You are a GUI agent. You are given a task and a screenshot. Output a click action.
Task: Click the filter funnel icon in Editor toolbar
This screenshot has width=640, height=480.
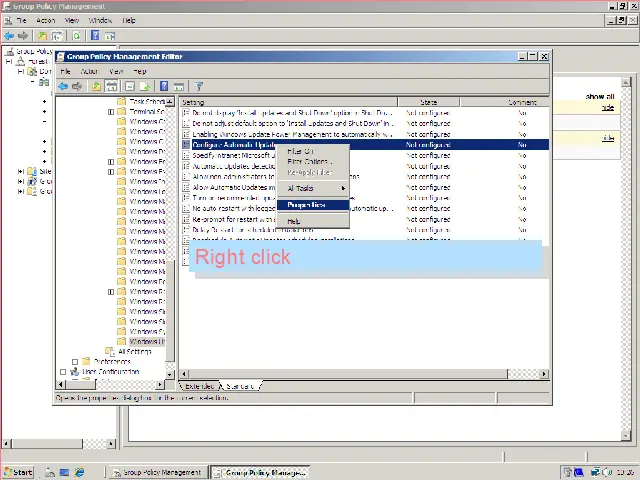198,86
